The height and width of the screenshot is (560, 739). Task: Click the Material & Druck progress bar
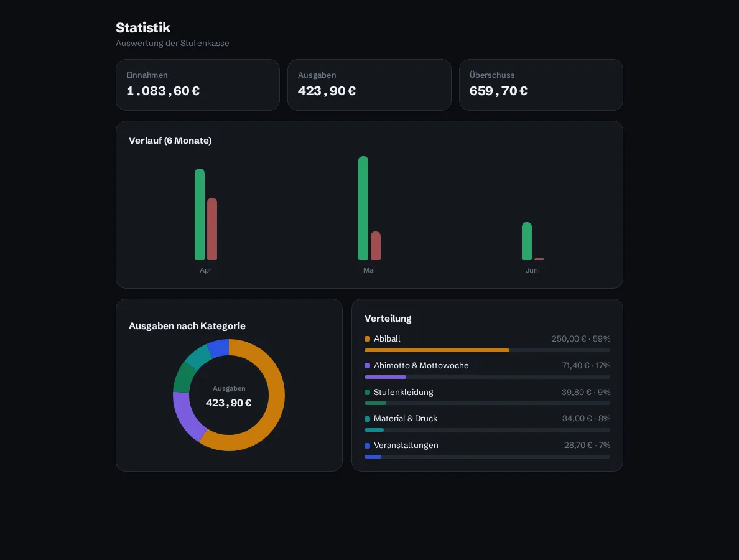[x=487, y=430]
